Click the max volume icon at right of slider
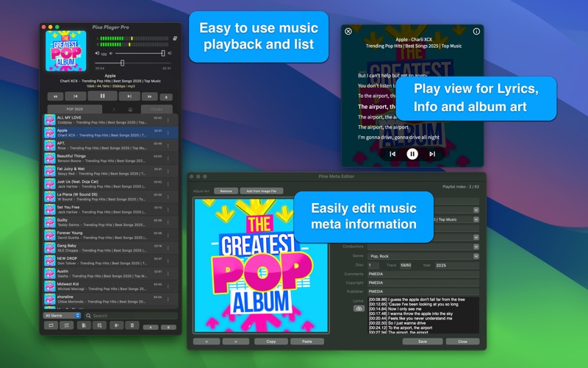Viewport: 588px width, 368px height. [x=170, y=53]
